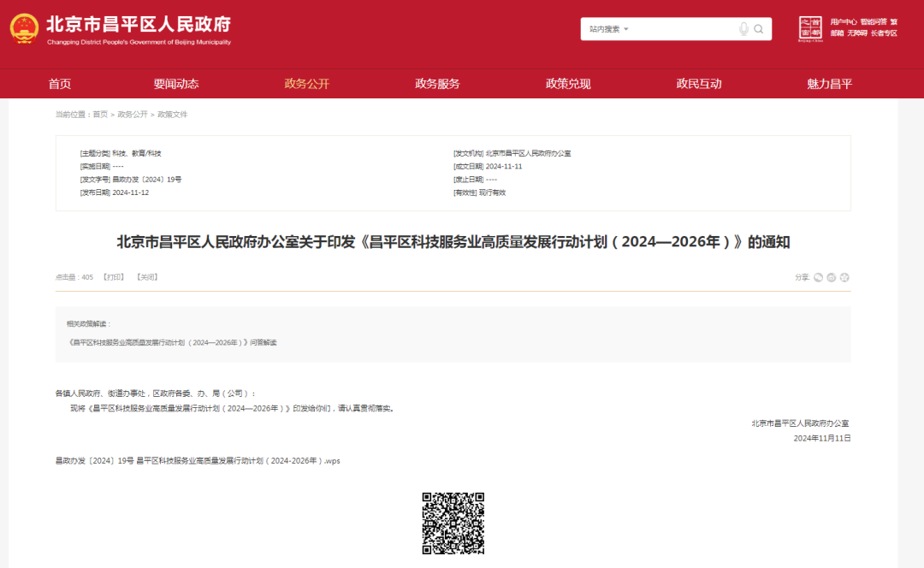Click the magnifier search icon
924x568 pixels.
(759, 29)
